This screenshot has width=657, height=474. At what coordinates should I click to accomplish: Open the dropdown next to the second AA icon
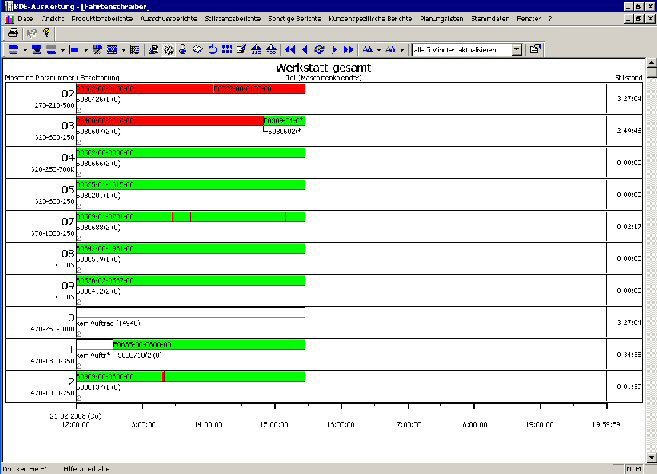[402, 50]
